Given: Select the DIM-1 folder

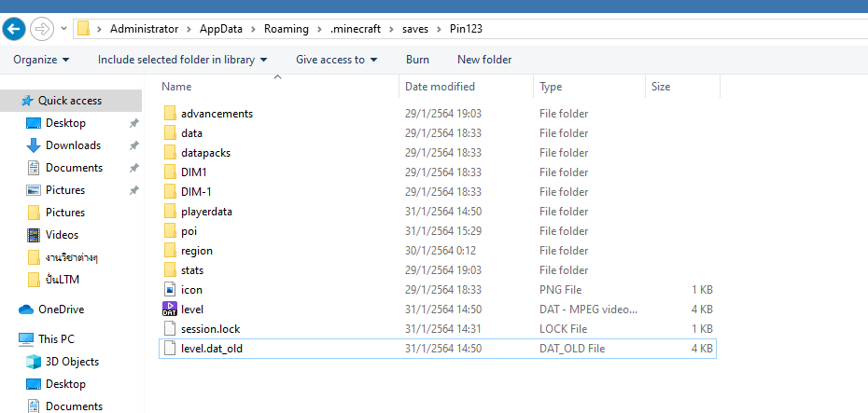Looking at the screenshot, I should pyautogui.click(x=196, y=192).
